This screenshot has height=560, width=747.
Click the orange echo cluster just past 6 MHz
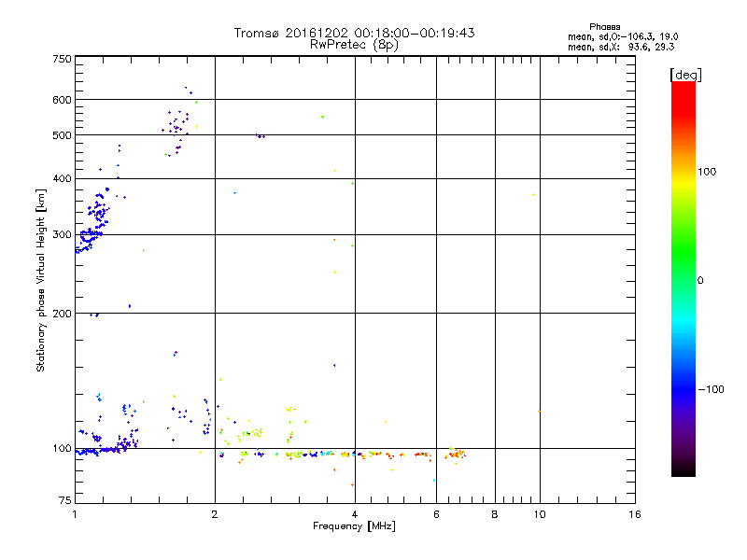coord(456,455)
